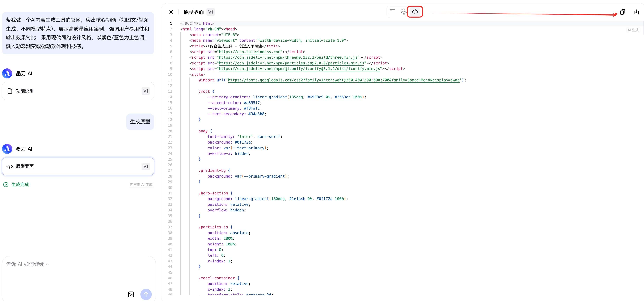Click the V1 badge on 原型界面 card

coord(146,167)
